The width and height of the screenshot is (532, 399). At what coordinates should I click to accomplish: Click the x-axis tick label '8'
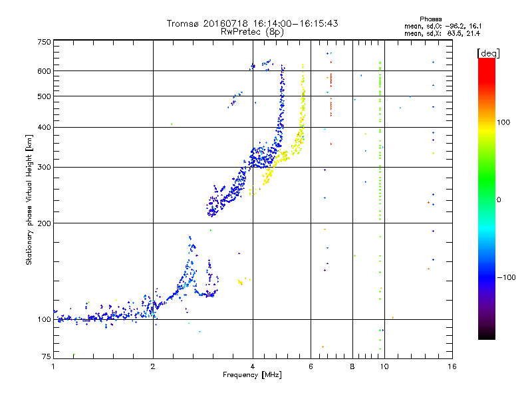click(x=352, y=366)
